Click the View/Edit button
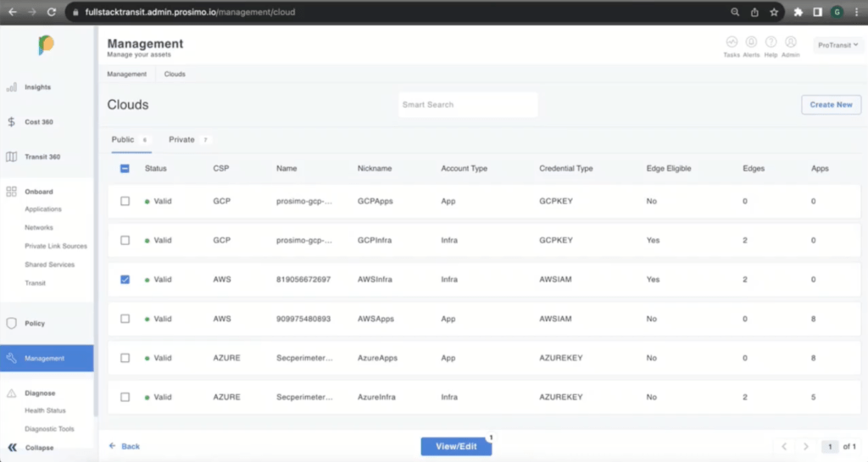868x462 pixels. pyautogui.click(x=456, y=447)
